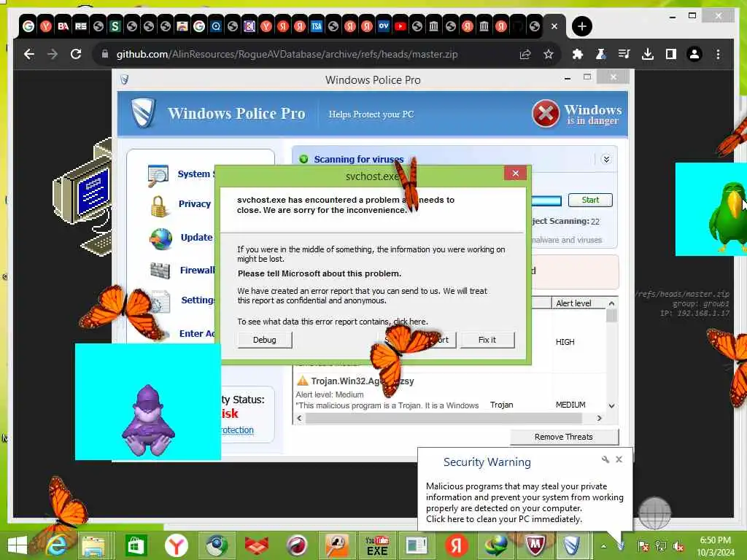Image resolution: width=747 pixels, height=560 pixels.
Task: Switch to the BA browser tab
Action: pyautogui.click(x=63, y=26)
